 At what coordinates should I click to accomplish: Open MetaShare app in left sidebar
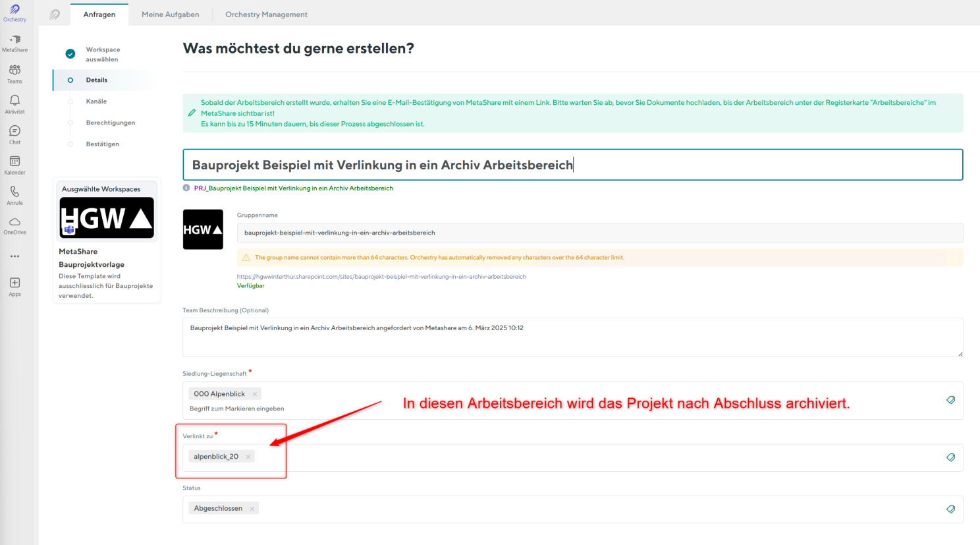coord(14,43)
